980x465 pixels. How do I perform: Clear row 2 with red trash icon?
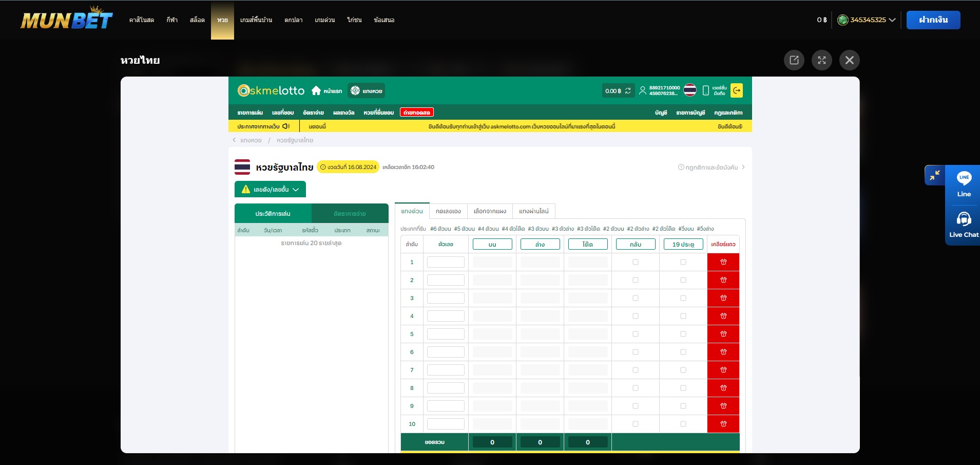[x=723, y=280]
